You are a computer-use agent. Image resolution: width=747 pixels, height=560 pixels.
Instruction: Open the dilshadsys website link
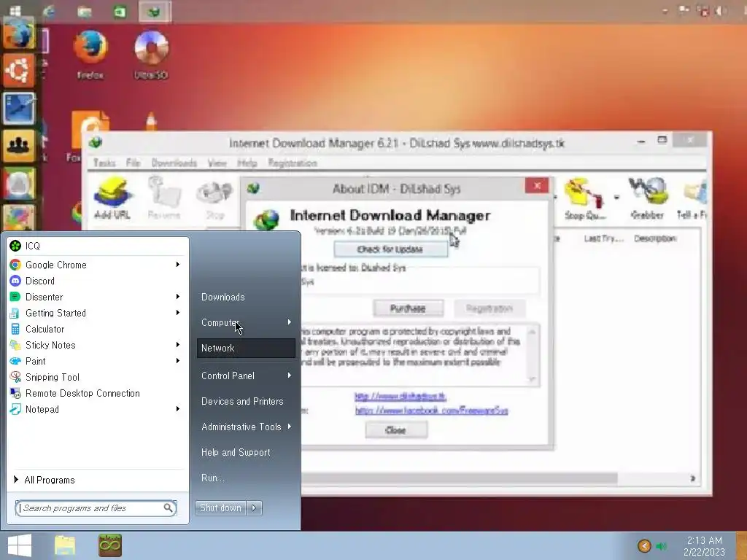[x=400, y=396]
